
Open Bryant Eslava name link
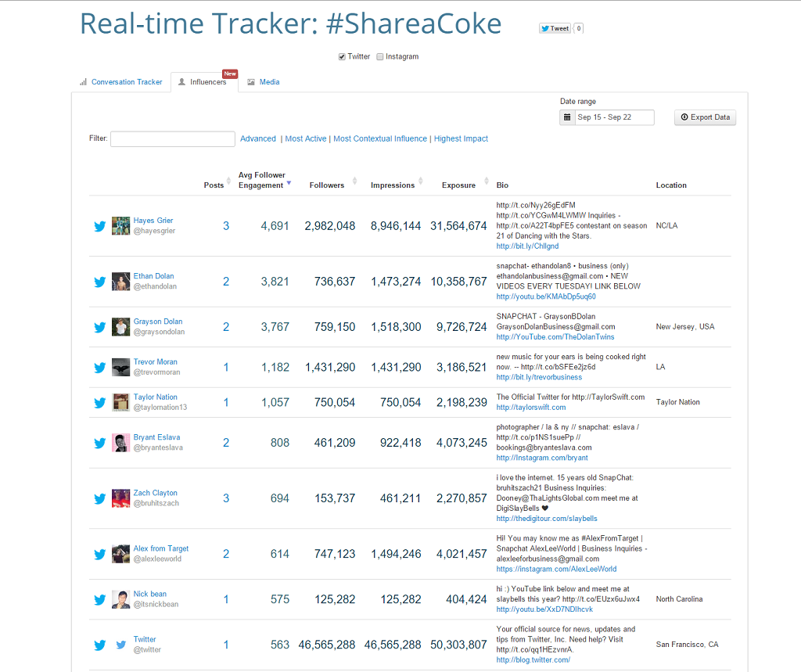click(x=156, y=438)
